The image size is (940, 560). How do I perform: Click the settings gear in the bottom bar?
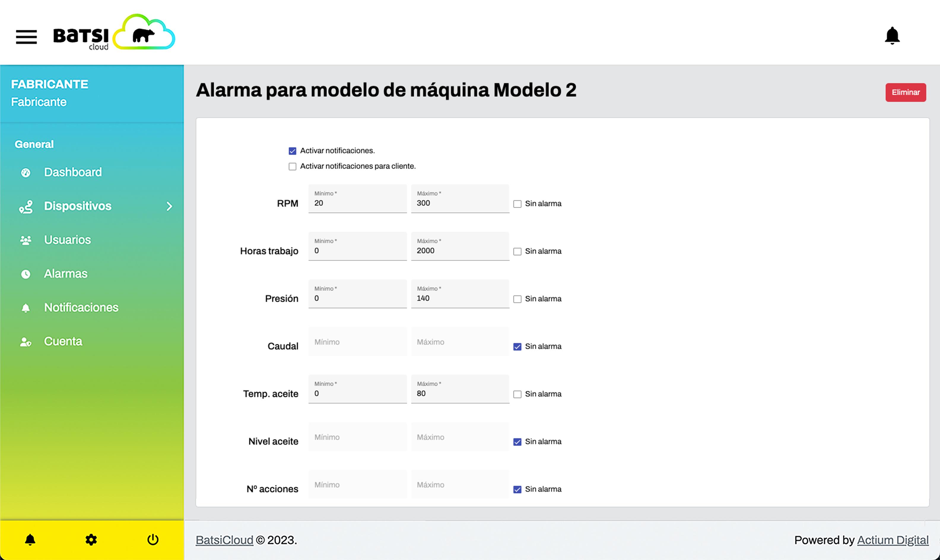[x=91, y=539]
